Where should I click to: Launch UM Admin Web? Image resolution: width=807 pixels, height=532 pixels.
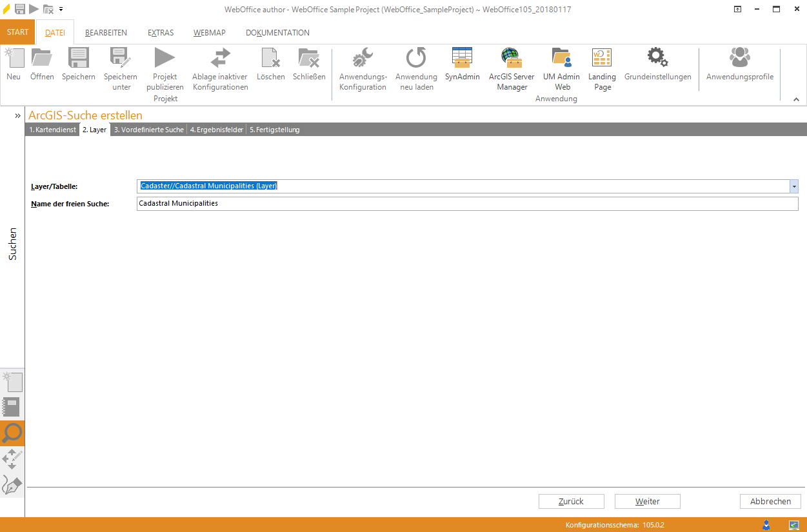click(562, 59)
